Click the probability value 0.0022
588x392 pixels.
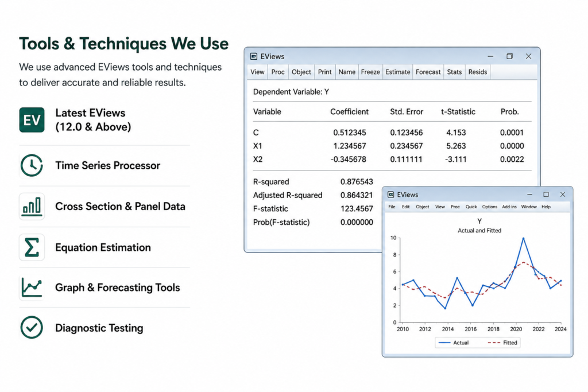click(x=512, y=160)
